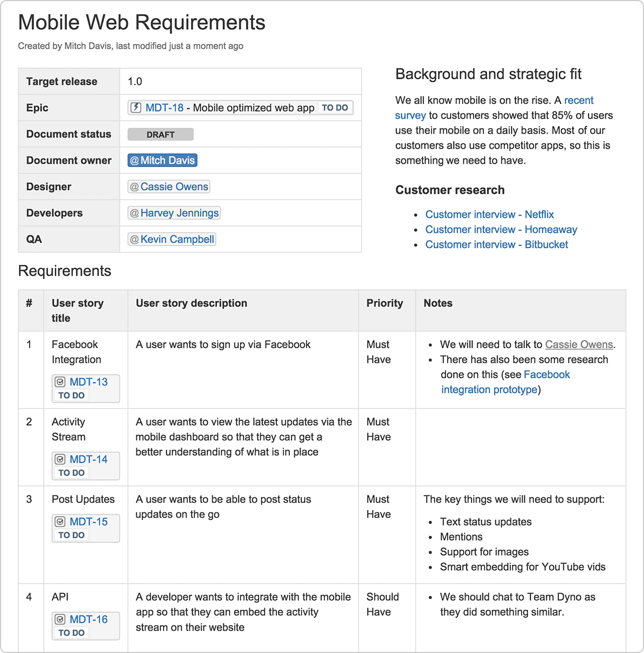Click the story type icon beside MDT-14
This screenshot has width=644, height=653.
61,459
